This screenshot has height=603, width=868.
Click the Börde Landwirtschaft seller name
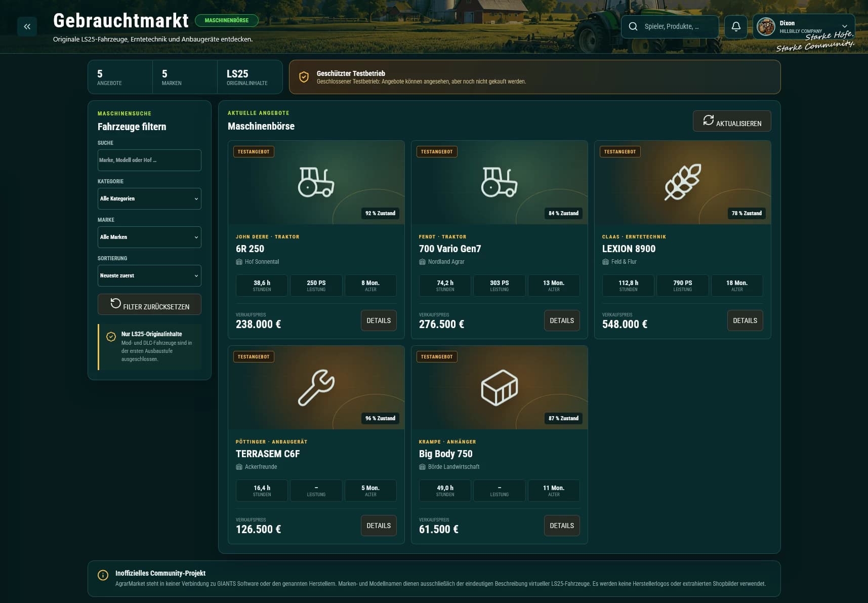(453, 467)
